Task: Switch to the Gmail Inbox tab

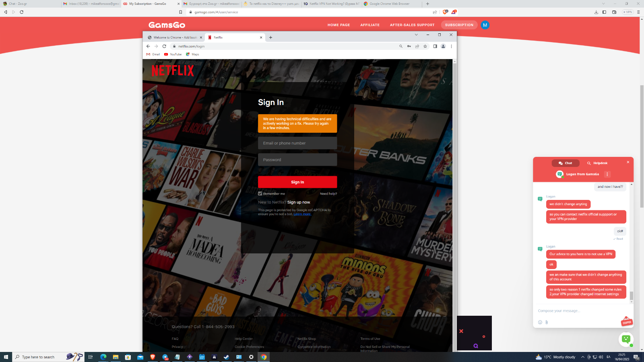Action: pos(91,4)
